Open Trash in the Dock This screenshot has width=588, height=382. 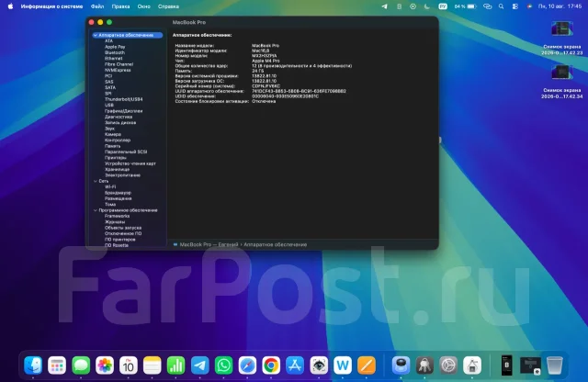pos(554,365)
